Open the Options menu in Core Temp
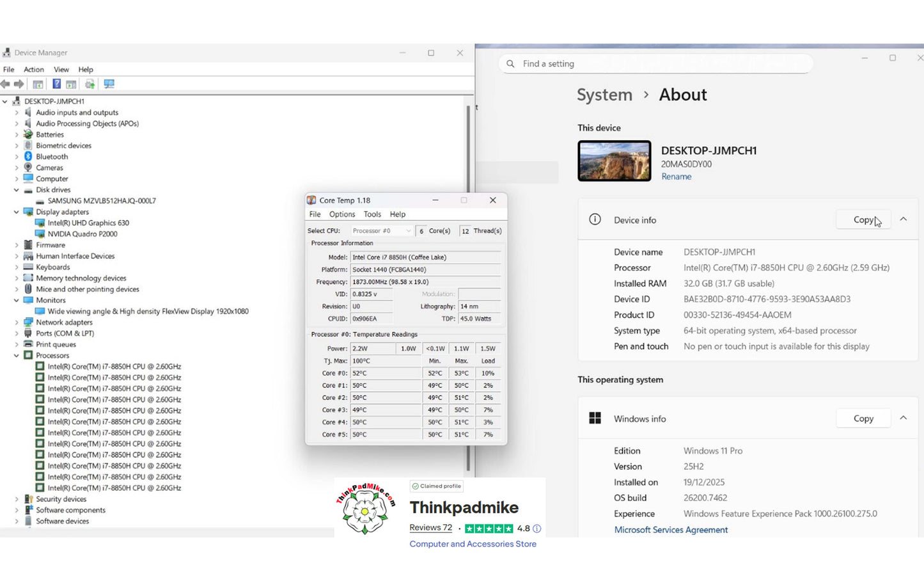The height and width of the screenshot is (581, 924). click(x=341, y=214)
